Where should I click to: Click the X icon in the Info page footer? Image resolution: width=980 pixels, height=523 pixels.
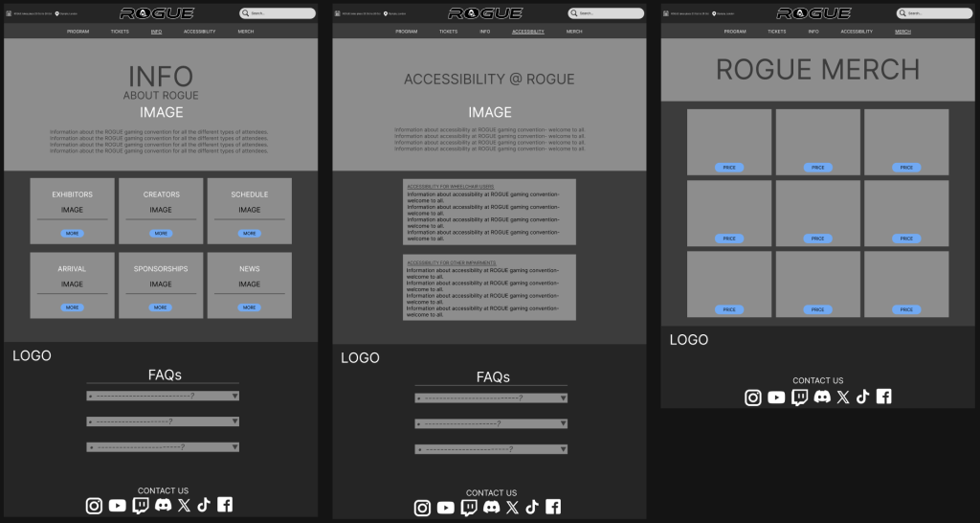click(x=184, y=506)
